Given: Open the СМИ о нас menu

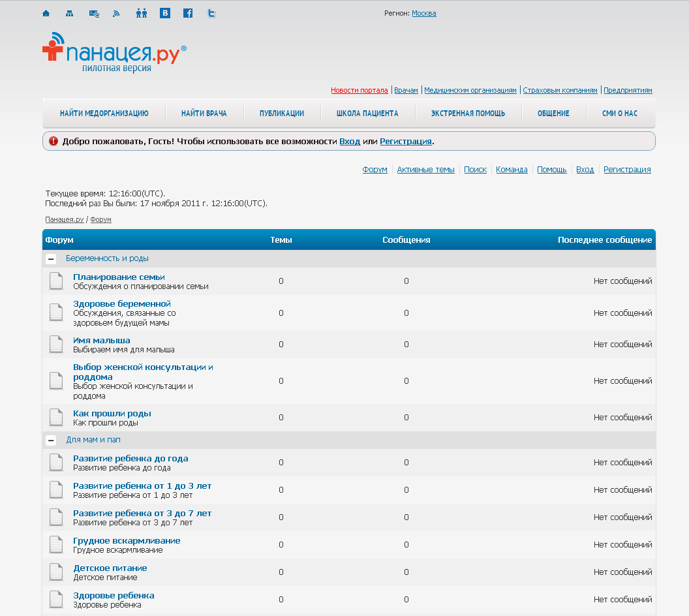Looking at the screenshot, I should pyautogui.click(x=620, y=114).
